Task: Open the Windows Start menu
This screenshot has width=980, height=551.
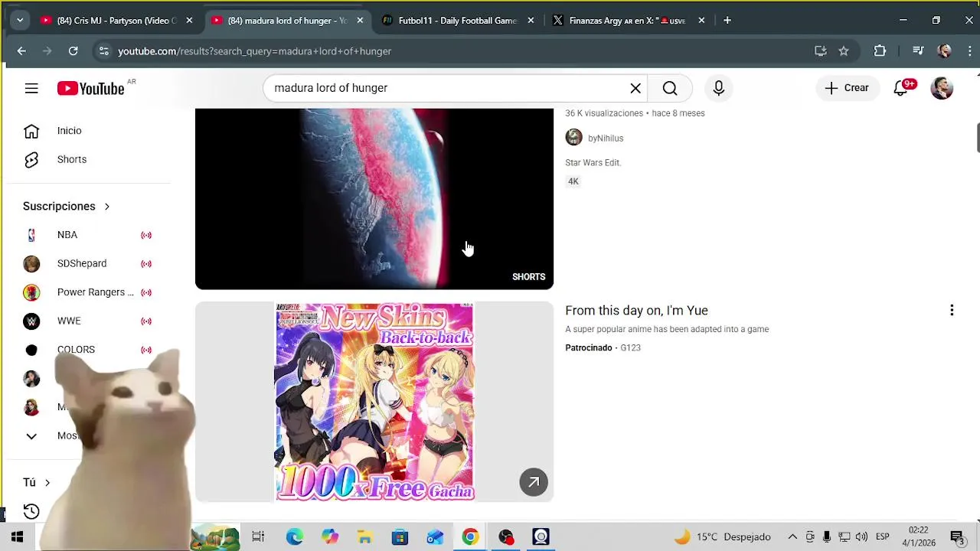Action: pos(17,537)
